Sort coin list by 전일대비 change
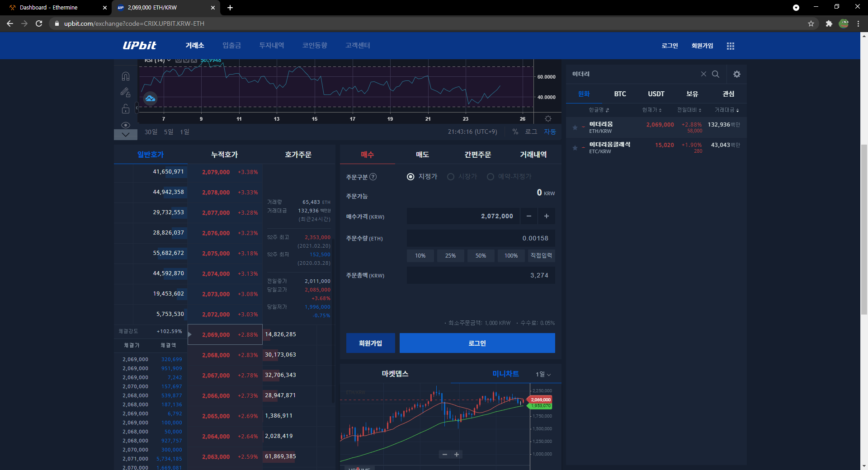Image resolution: width=868 pixels, height=470 pixels. pyautogui.click(x=689, y=110)
